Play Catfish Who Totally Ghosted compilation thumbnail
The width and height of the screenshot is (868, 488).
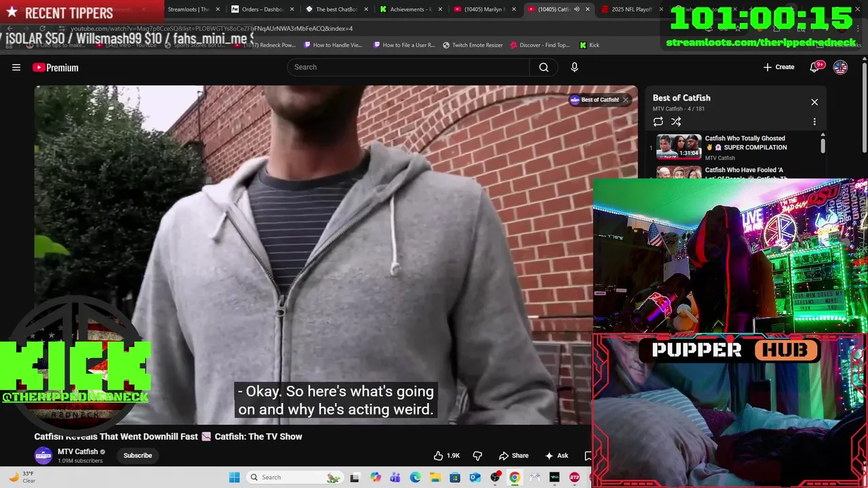[679, 146]
